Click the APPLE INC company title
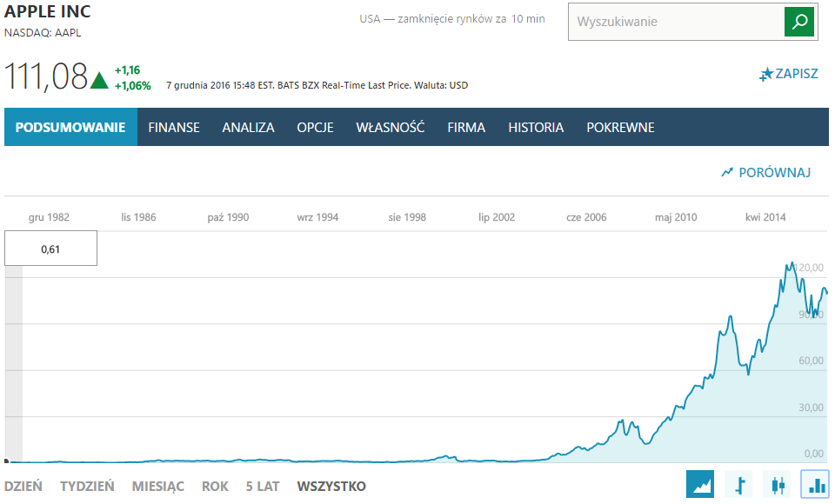Viewport: 835px width, 504px height. [47, 11]
